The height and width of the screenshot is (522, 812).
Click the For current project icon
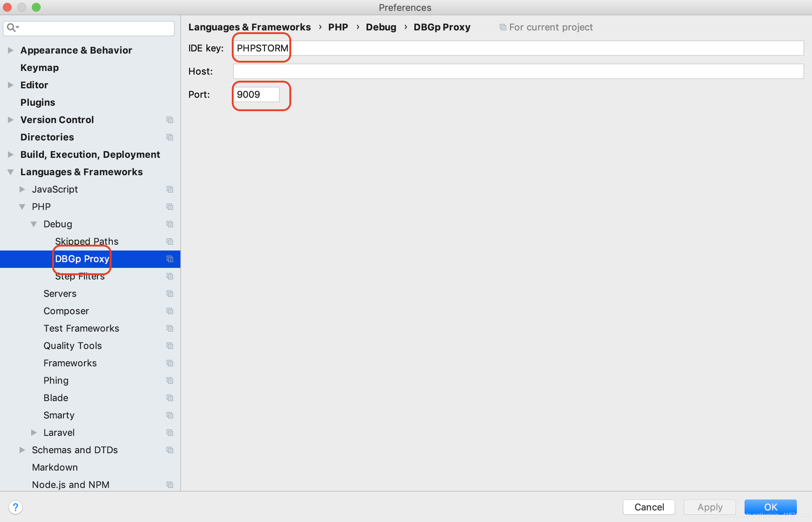[x=503, y=27]
